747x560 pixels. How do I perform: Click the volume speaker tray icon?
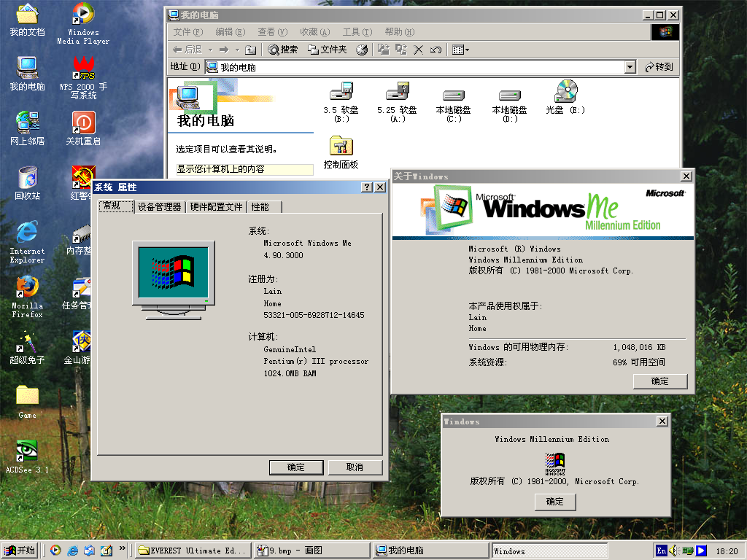point(673,551)
